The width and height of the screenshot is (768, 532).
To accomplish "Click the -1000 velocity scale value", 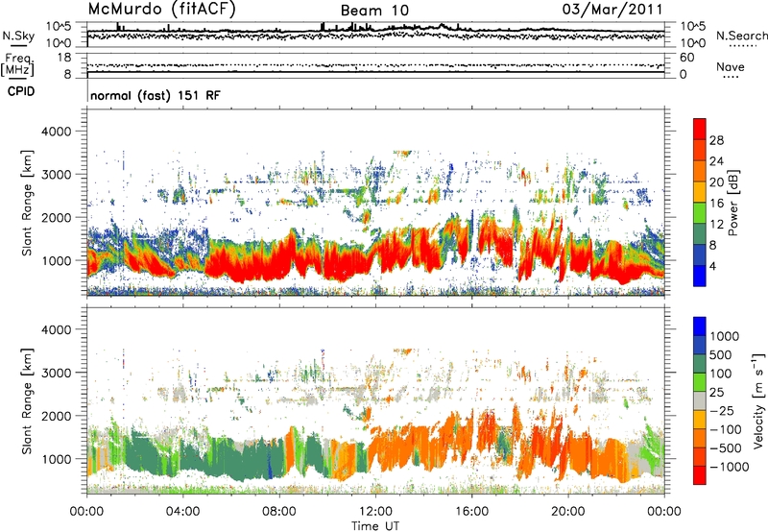I will 730,467.
